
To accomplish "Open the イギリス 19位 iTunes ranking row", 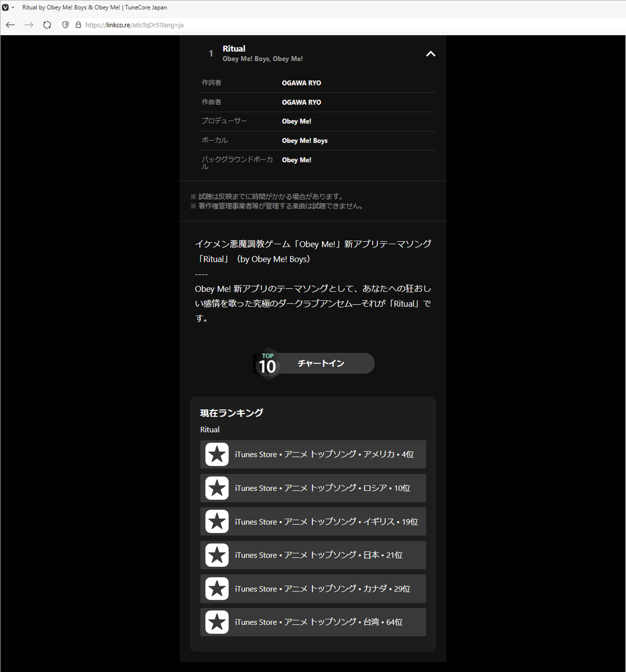I will (313, 521).
